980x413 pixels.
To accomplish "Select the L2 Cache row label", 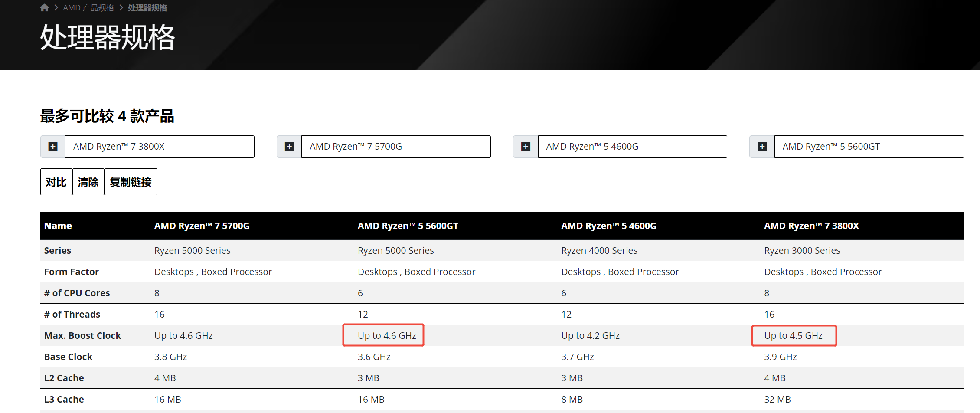I will pyautogui.click(x=64, y=378).
